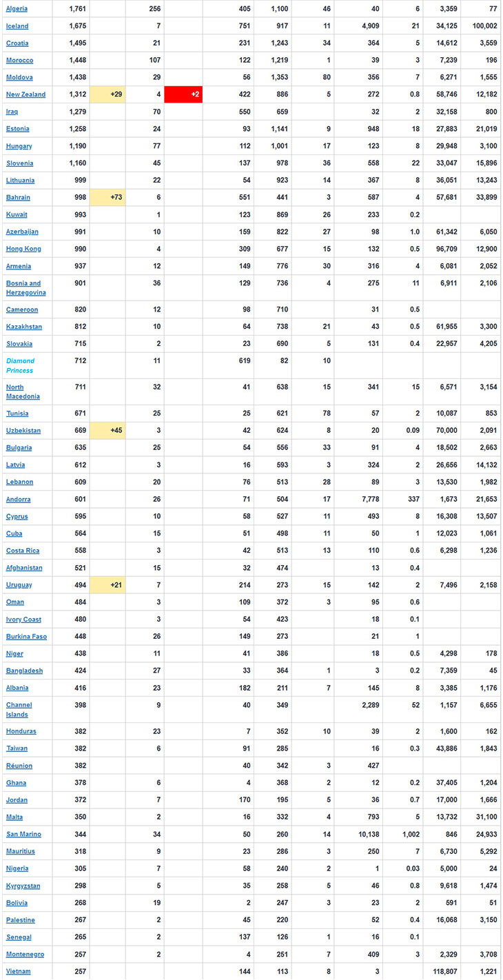Click the Réunion country link

pyautogui.click(x=19, y=766)
